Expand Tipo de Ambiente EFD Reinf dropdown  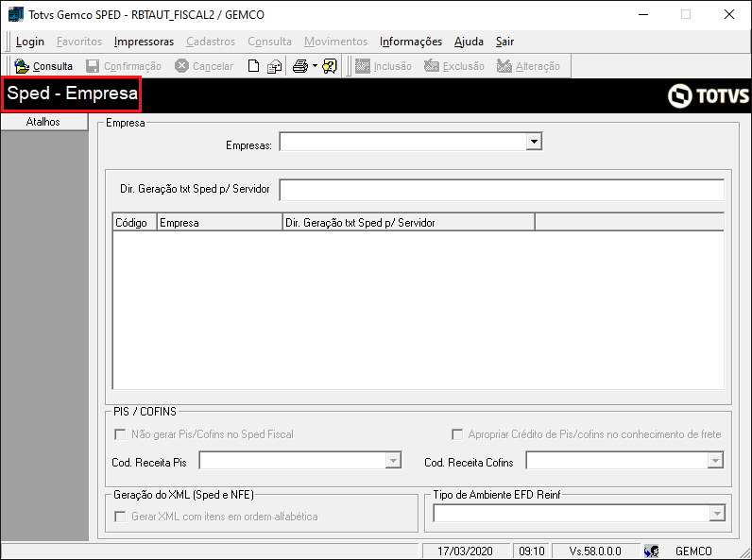tap(717, 514)
